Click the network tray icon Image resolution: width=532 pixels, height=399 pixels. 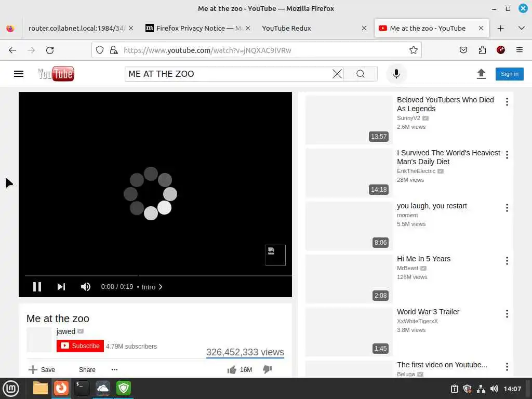click(x=481, y=389)
